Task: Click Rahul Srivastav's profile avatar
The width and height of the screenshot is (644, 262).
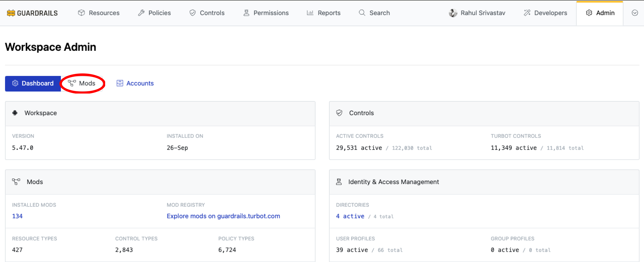Action: [453, 13]
